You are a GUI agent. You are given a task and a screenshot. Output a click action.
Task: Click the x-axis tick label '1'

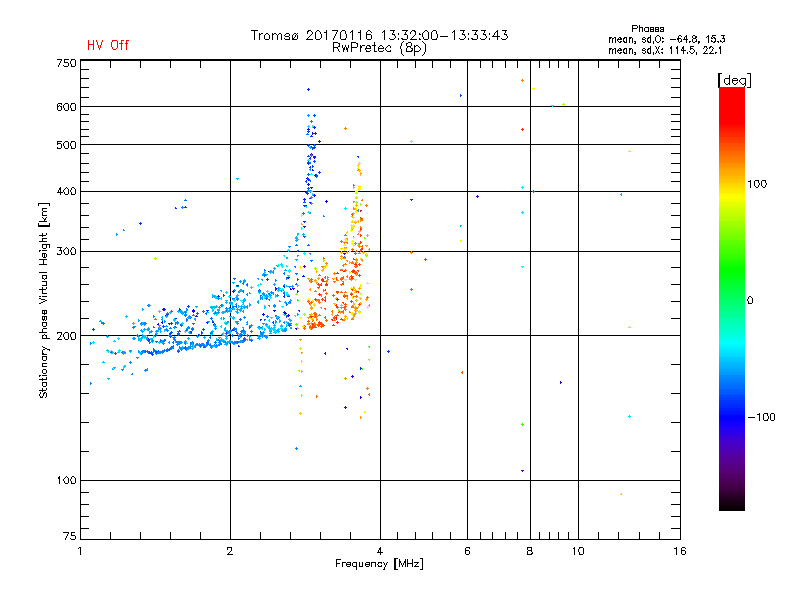click(x=80, y=551)
